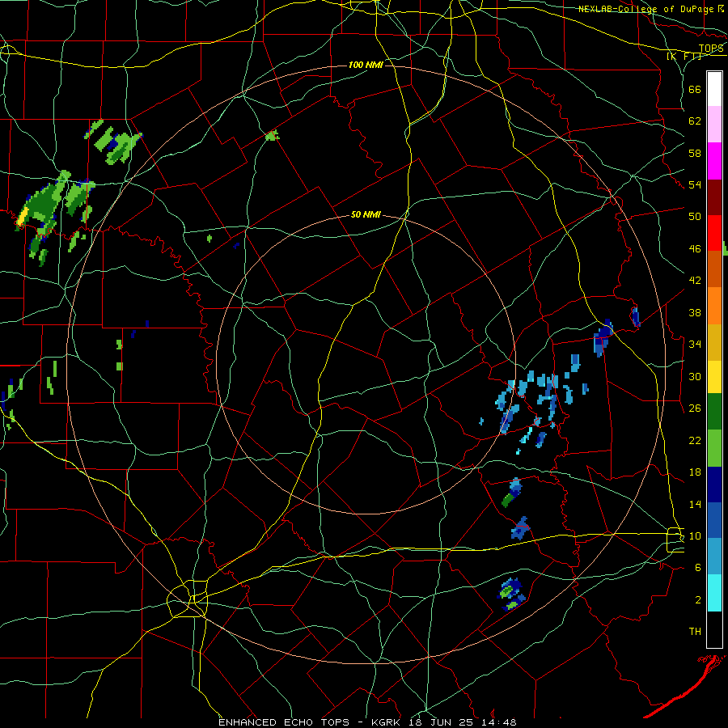The width and height of the screenshot is (728, 728).
Task: Select the '46' legend value
Action: click(695, 249)
